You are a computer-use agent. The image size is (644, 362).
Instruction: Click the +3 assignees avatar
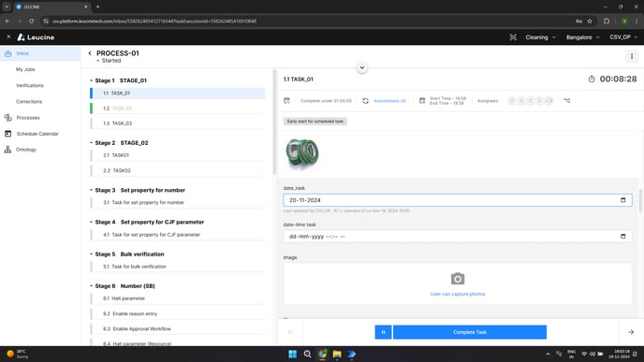(549, 101)
